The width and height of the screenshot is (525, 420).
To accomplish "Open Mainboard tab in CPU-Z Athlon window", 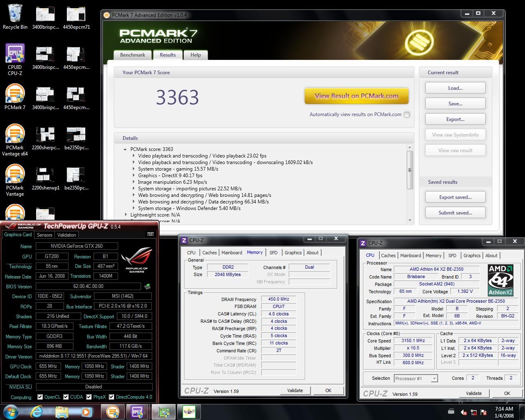I will point(411,256).
